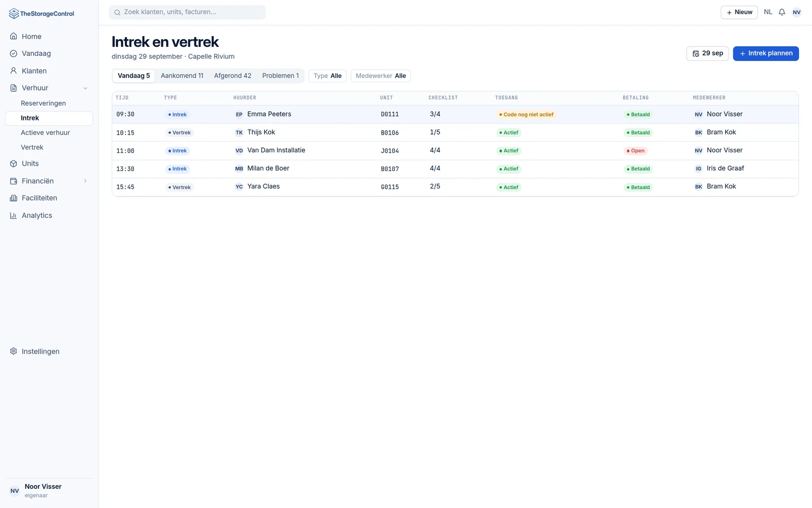Open Klanten using the person icon
This screenshot has width=812, height=508.
pyautogui.click(x=14, y=71)
